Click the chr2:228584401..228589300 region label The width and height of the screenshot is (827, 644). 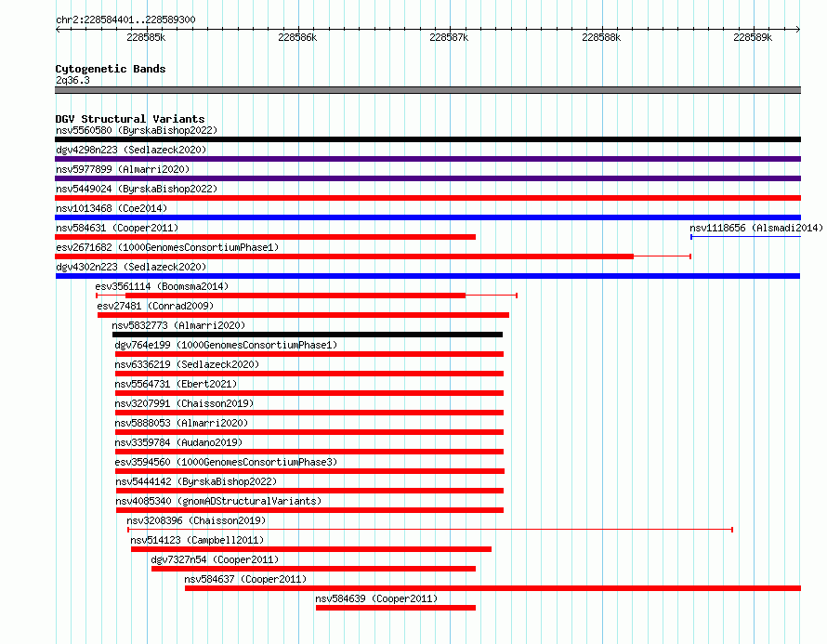pos(125,20)
